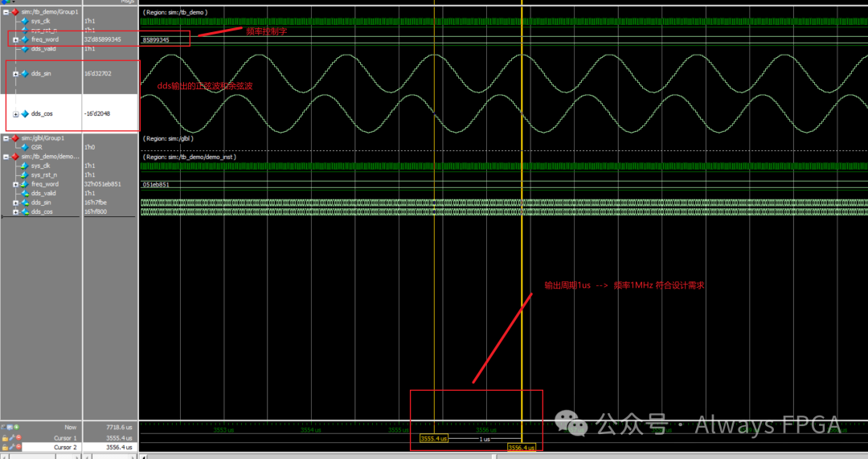Click the port icon of dds_sin valued 16'h7fbe
The width and height of the screenshot is (868, 459).
[24, 203]
